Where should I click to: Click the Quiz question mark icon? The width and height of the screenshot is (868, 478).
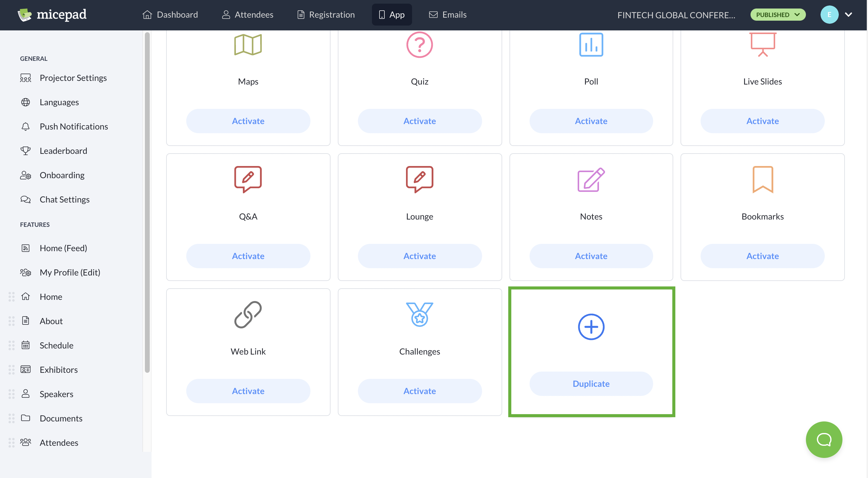click(419, 44)
